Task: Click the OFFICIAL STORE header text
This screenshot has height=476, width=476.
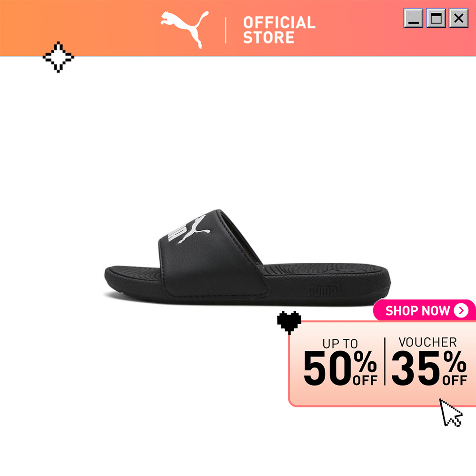Action: pos(279,30)
